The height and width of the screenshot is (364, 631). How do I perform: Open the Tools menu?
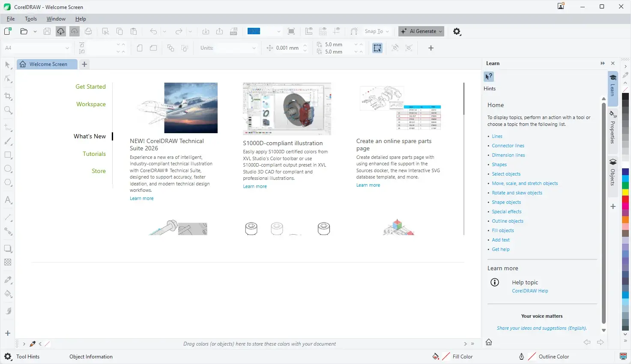click(x=31, y=19)
